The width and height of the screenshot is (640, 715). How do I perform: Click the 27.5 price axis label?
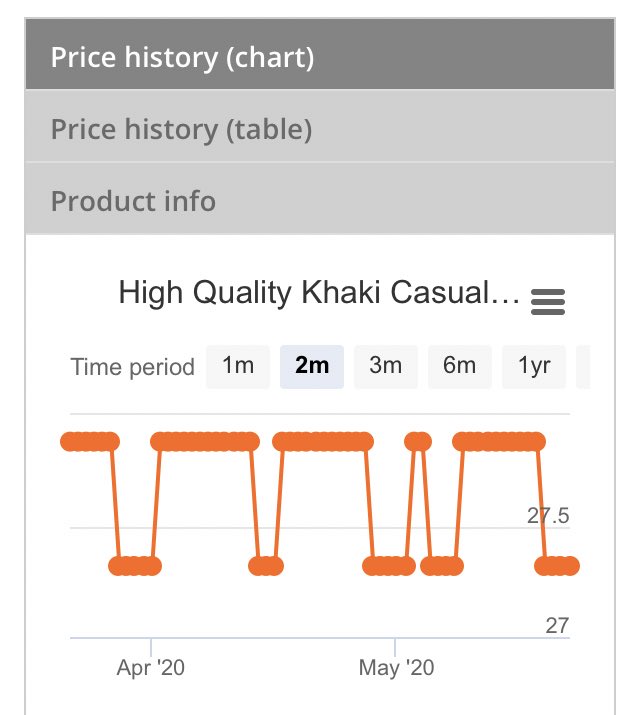point(548,516)
